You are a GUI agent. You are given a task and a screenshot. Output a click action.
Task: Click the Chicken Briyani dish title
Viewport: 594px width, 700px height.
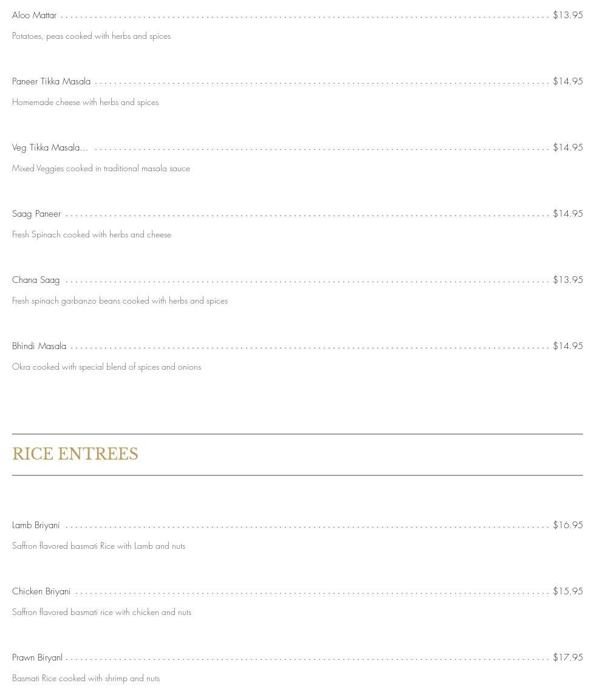[41, 591]
